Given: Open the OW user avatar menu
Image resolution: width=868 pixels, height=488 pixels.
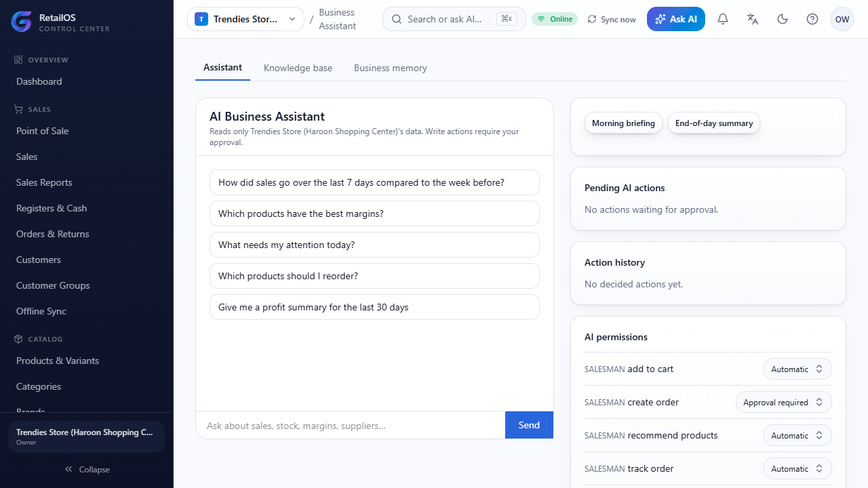Looking at the screenshot, I should [842, 19].
